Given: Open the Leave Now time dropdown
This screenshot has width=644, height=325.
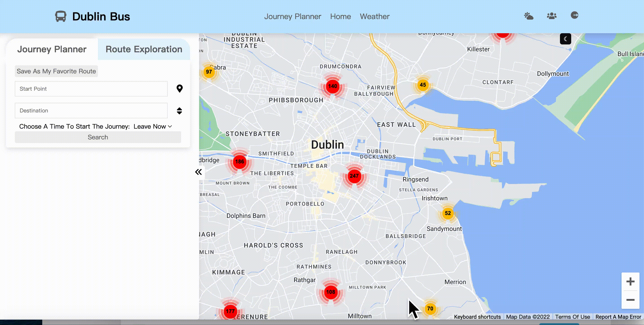Looking at the screenshot, I should coord(153,126).
